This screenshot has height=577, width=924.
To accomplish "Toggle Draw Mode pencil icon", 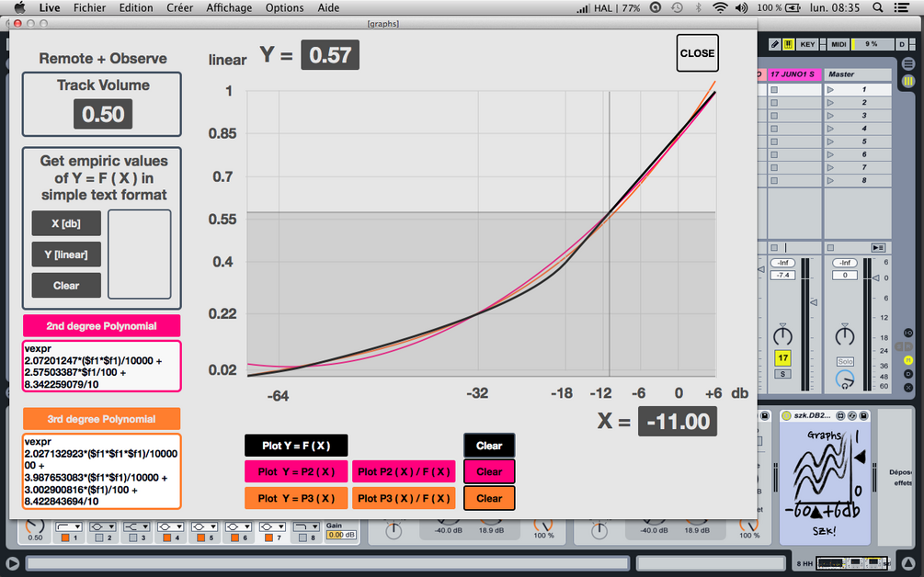I will click(x=775, y=44).
